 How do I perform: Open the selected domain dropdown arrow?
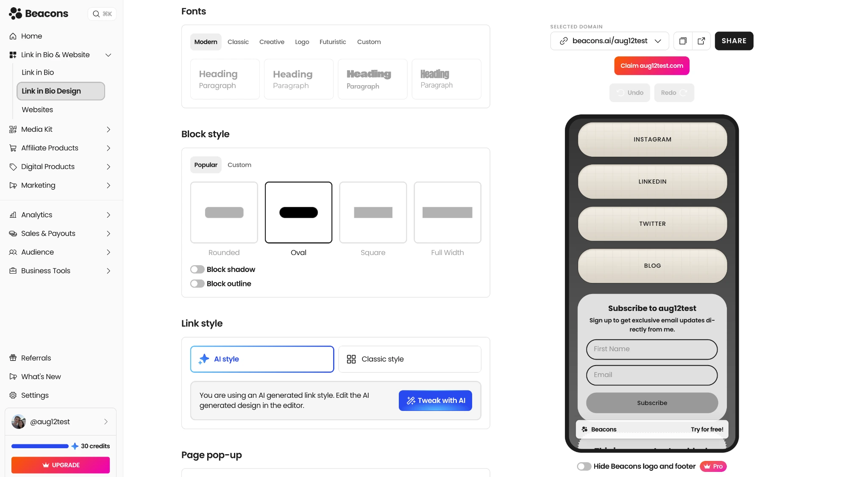(x=658, y=41)
